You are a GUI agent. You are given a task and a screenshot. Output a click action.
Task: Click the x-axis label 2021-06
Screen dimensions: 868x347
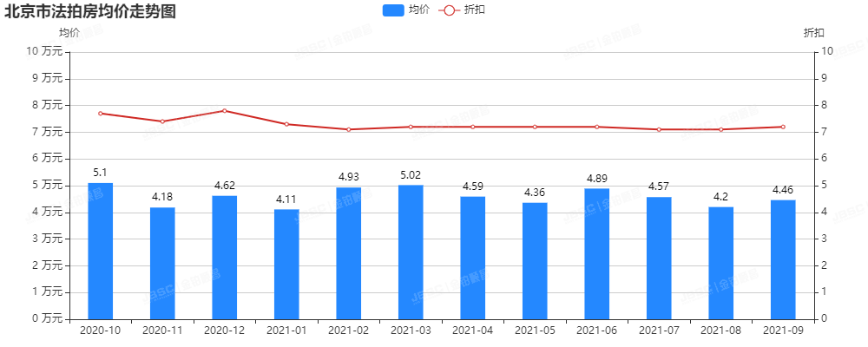597,331
